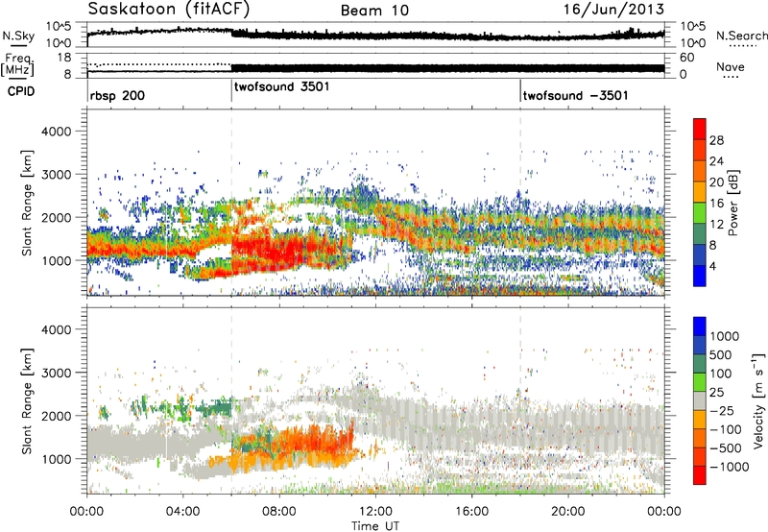Click the Power colorbar value 4

click(712, 267)
